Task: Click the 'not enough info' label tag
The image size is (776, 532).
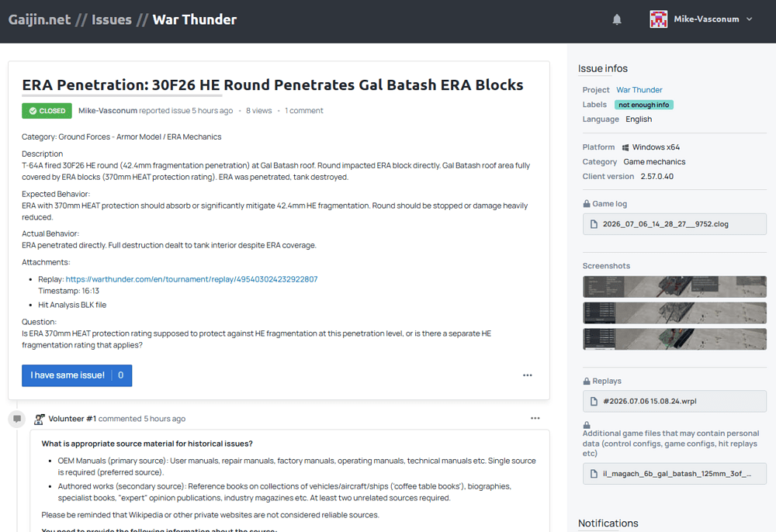Action: click(644, 105)
